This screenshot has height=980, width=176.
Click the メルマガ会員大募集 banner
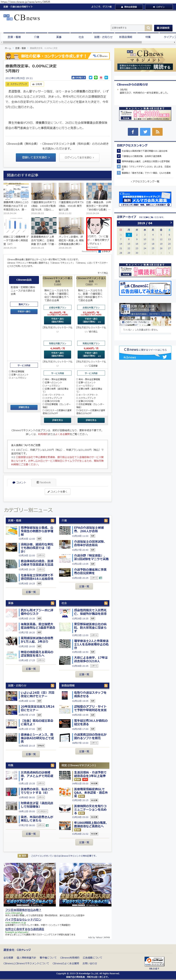click(145, 199)
